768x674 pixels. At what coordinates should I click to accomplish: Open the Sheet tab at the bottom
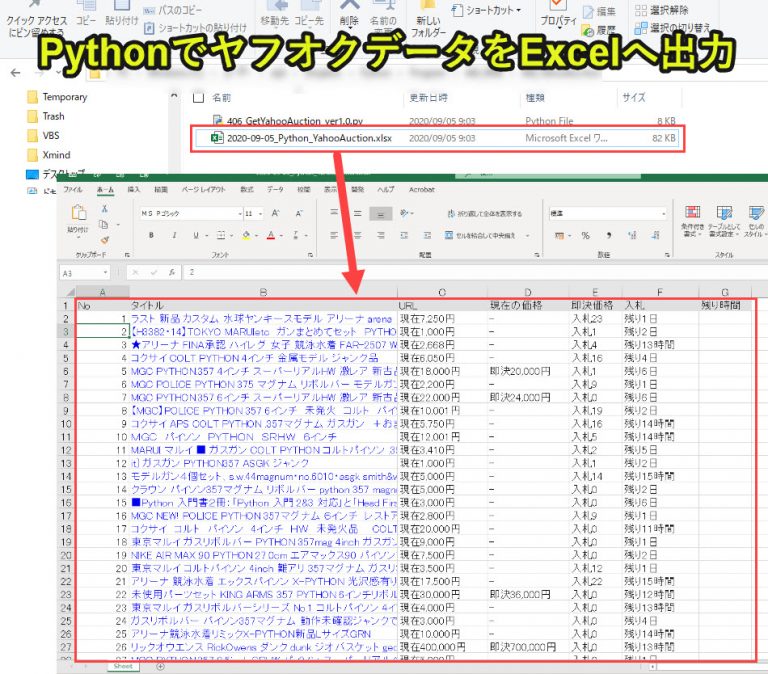[x=123, y=667]
